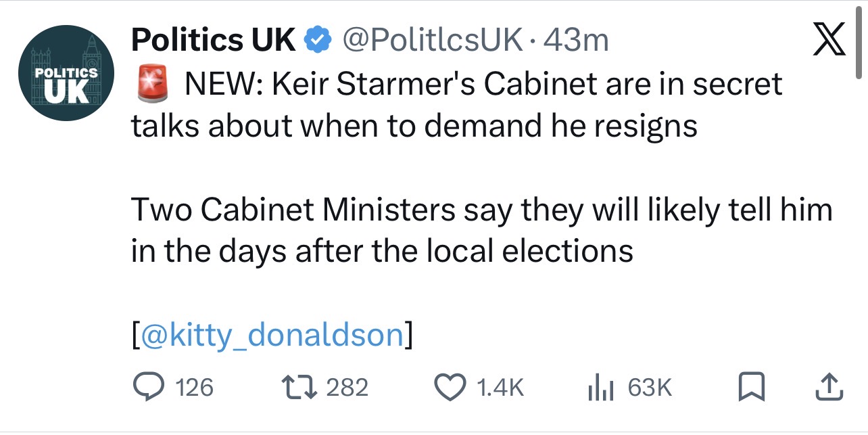
Task: Like the post with the heart icon
Action: (452, 387)
